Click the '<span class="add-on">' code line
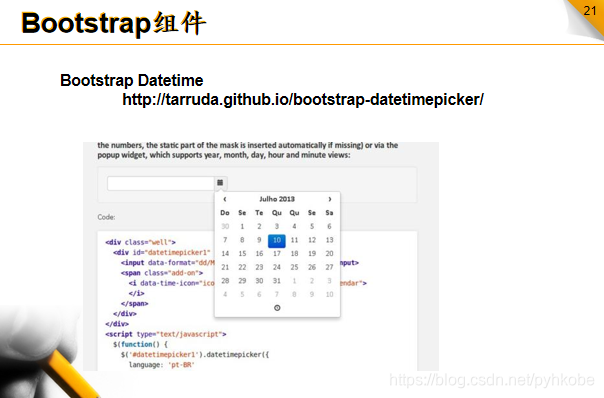 pyautogui.click(x=162, y=273)
